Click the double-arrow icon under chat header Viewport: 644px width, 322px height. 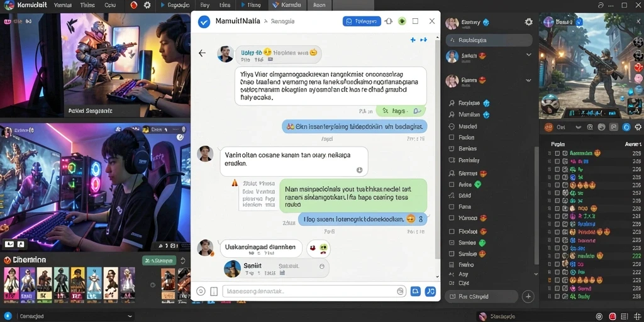424,40
